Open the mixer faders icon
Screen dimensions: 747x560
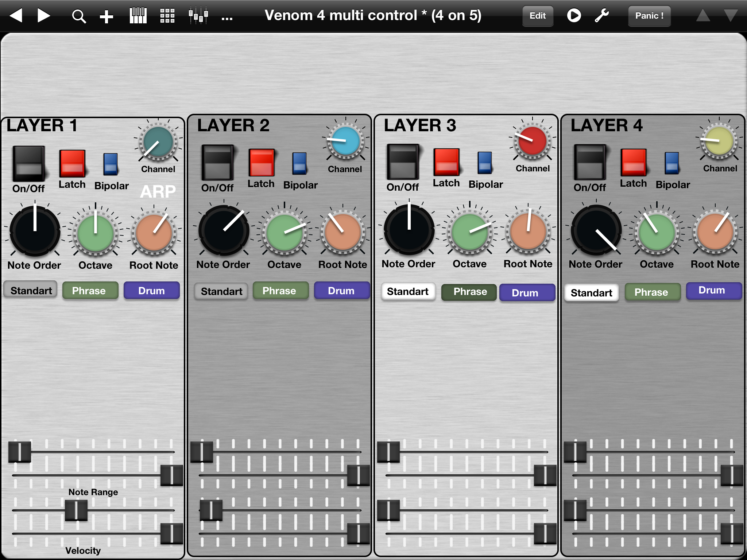click(x=198, y=16)
